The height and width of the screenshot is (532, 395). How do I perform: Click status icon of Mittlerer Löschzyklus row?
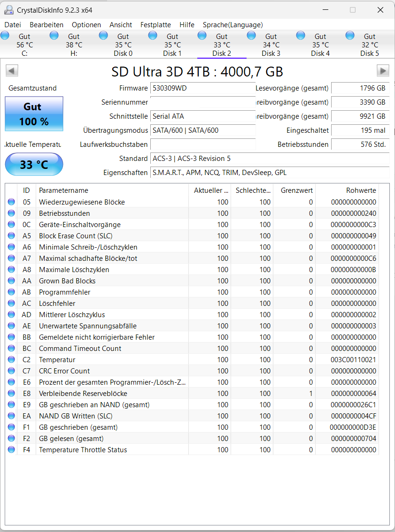pos(11,314)
